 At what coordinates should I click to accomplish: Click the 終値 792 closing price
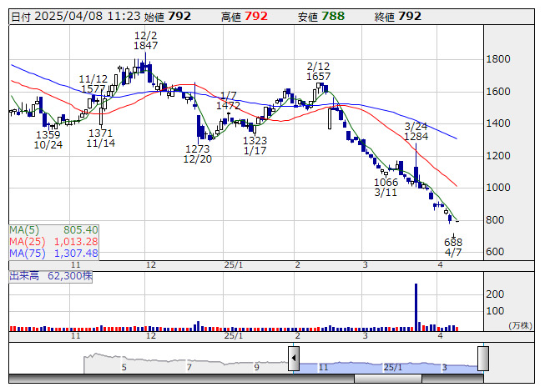[x=398, y=17]
